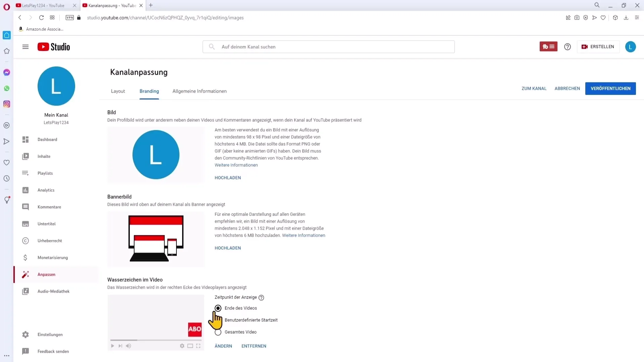Select Benutzerdefinierte Startzeit option

click(218, 319)
